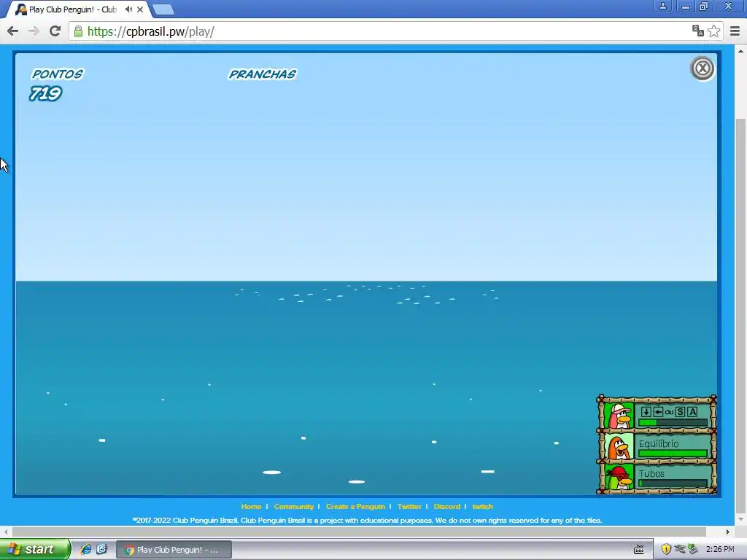Click the down arrow key icon

pos(646,412)
